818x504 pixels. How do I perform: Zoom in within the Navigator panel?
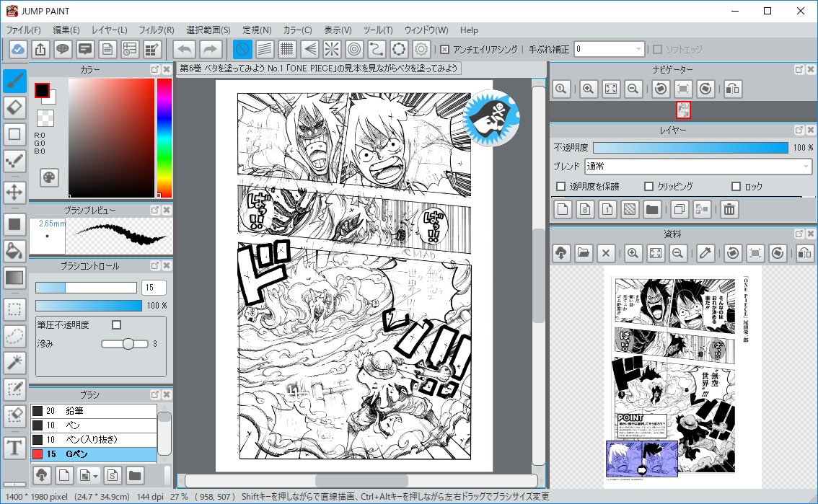(x=588, y=89)
